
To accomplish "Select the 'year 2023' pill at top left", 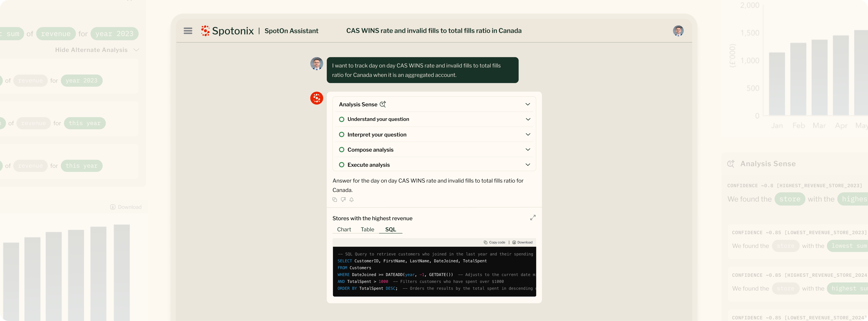I will coord(114,34).
